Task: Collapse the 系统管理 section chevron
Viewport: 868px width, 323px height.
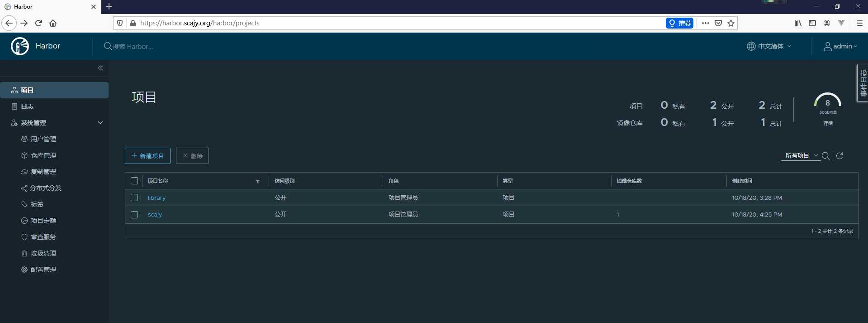Action: tap(100, 123)
